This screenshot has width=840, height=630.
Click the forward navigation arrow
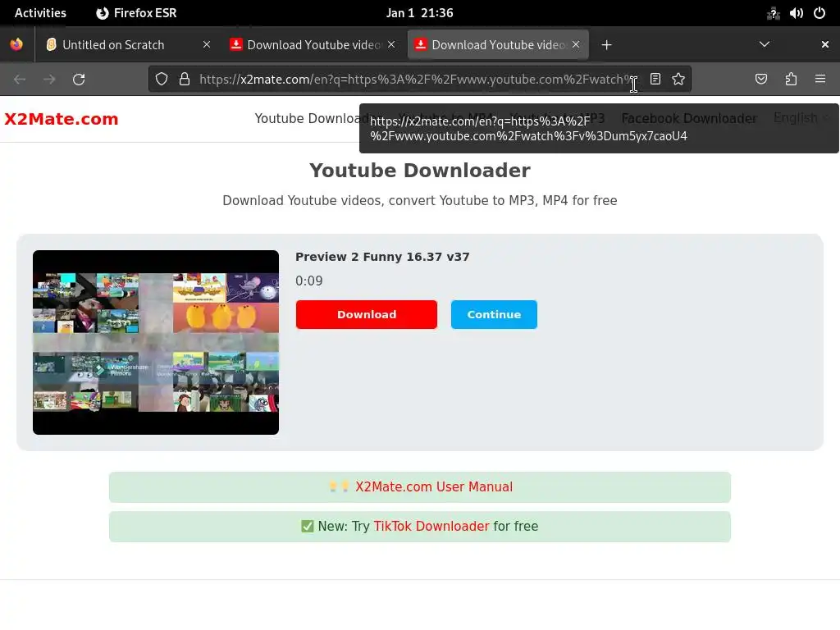tap(49, 80)
